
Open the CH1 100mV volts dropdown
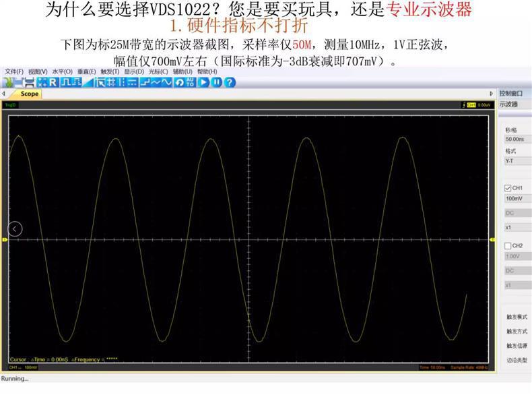point(518,198)
